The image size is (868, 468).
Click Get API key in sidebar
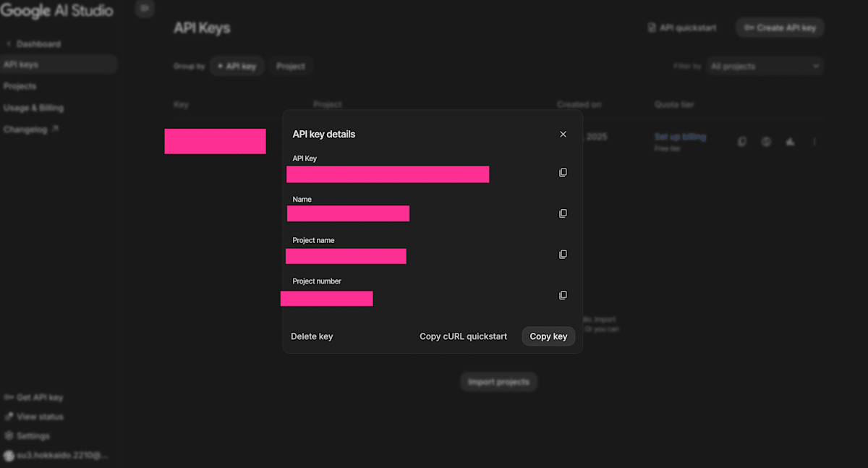pos(33,398)
